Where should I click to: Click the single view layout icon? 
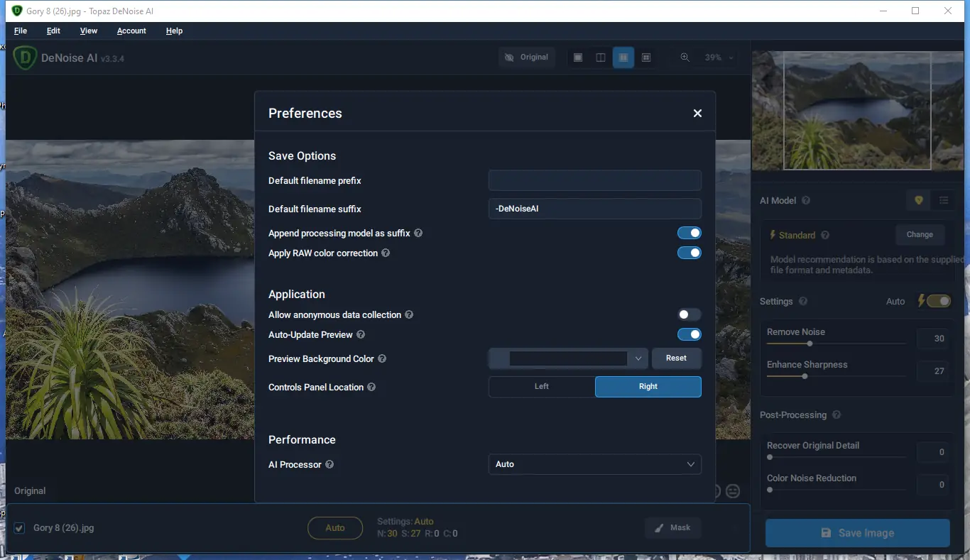[x=578, y=57]
